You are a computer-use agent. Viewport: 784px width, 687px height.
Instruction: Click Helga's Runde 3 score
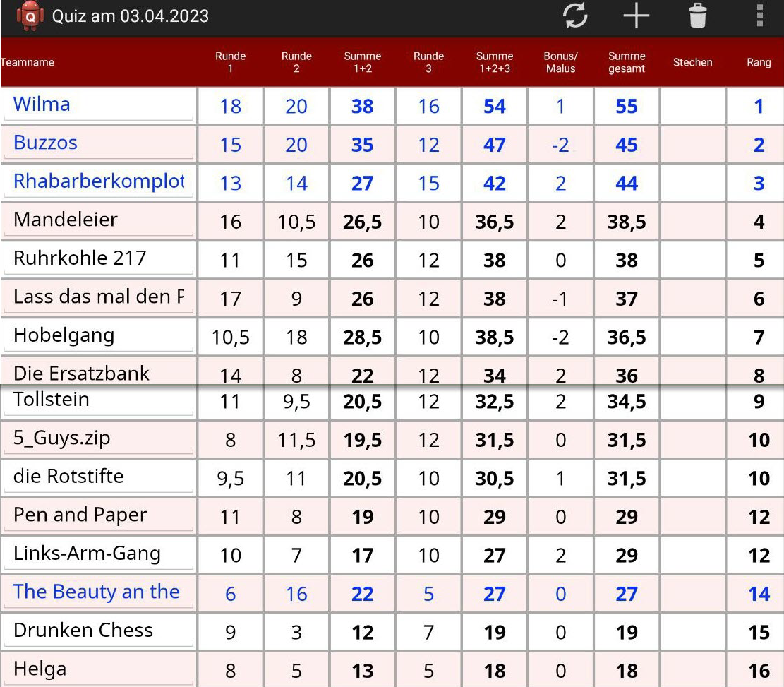click(428, 670)
